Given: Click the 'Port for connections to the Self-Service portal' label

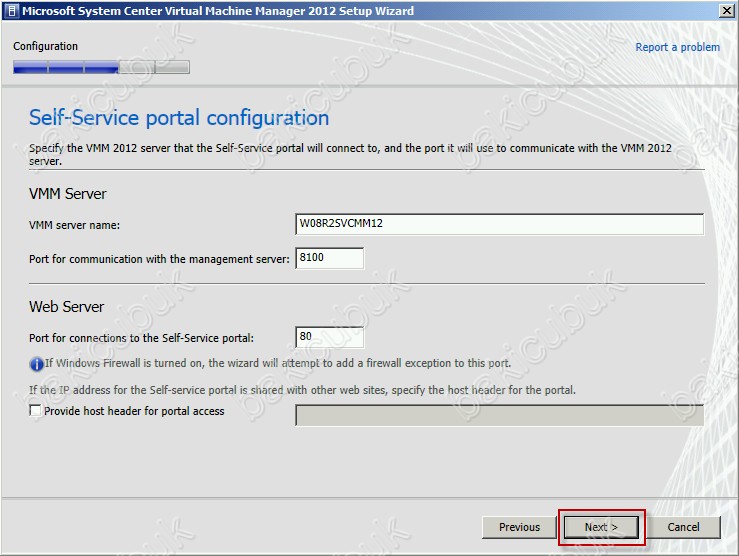Looking at the screenshot, I should click(x=141, y=338).
